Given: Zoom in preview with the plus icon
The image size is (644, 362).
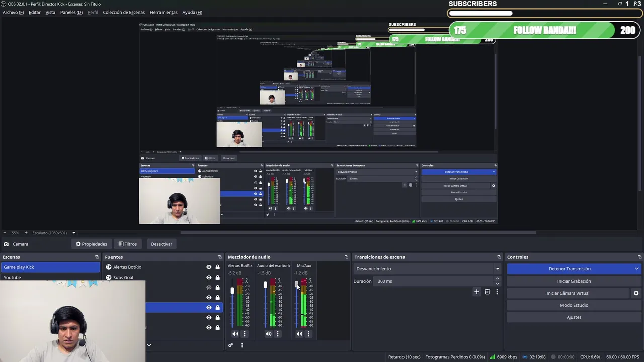Looking at the screenshot, I should pyautogui.click(x=26, y=233).
